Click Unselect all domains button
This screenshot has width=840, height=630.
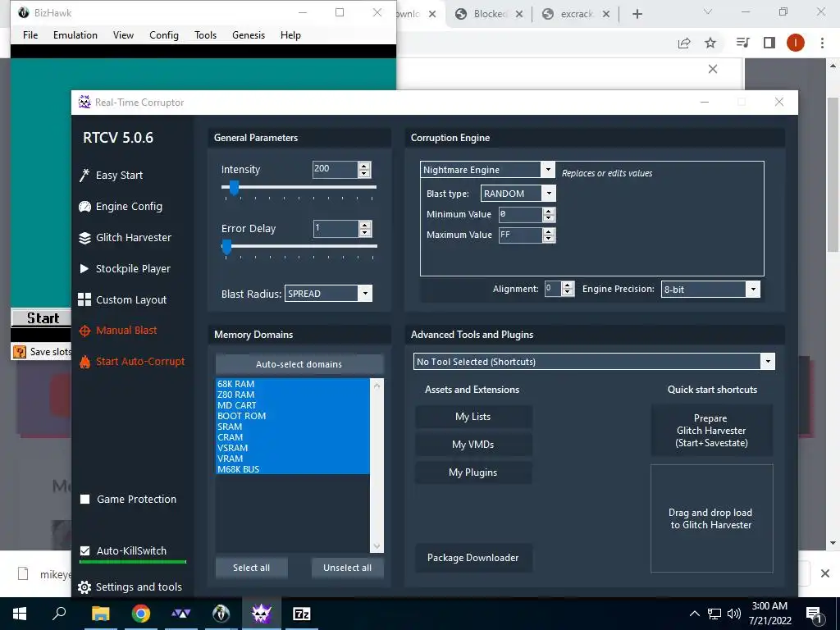[x=347, y=568]
